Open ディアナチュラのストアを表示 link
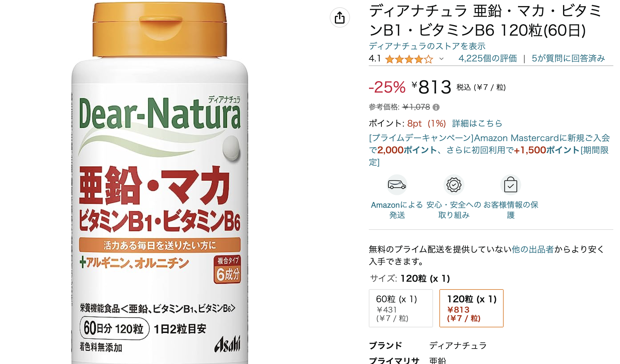 tap(427, 46)
